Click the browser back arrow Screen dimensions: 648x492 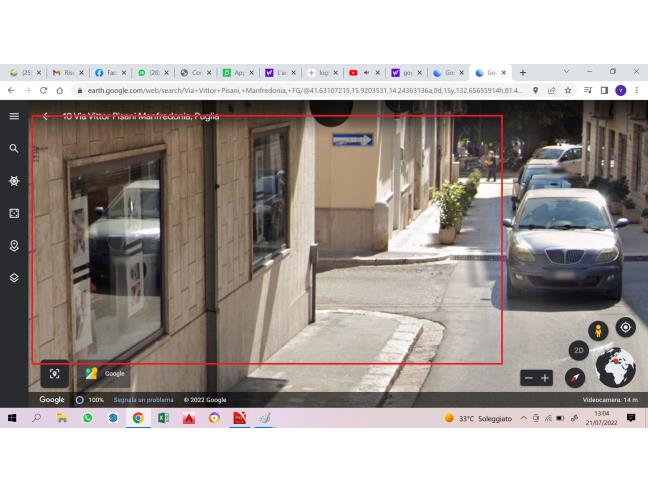pos(11,90)
